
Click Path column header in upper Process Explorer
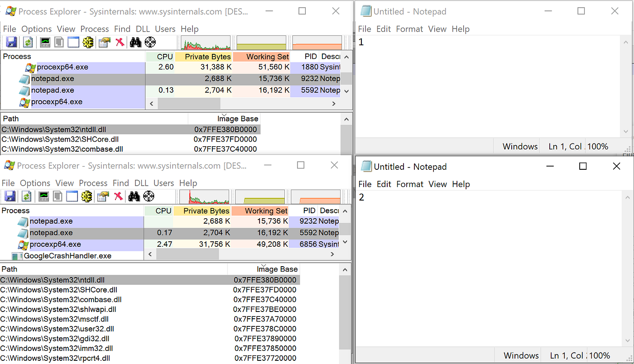[x=94, y=119]
